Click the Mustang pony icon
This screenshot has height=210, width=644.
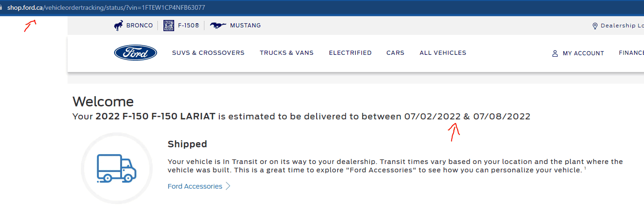pyautogui.click(x=218, y=26)
